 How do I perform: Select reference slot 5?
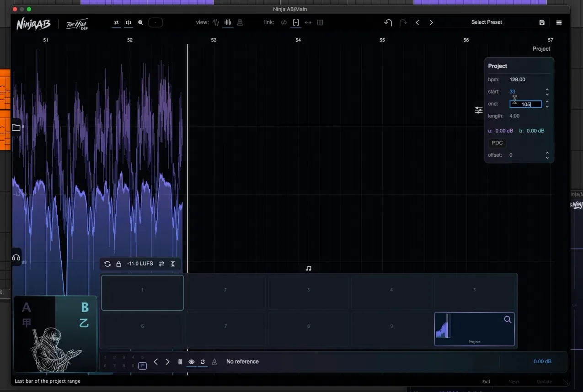tap(475, 292)
